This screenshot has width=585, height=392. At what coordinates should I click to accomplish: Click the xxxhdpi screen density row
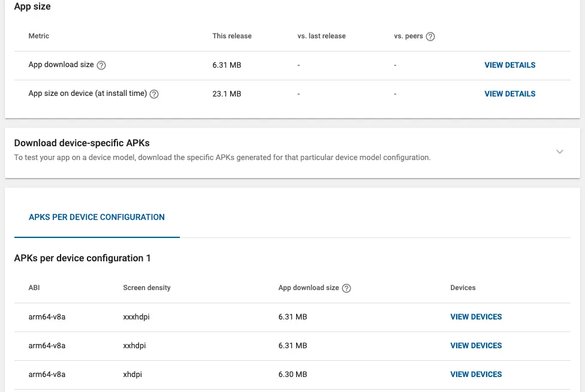(136, 316)
